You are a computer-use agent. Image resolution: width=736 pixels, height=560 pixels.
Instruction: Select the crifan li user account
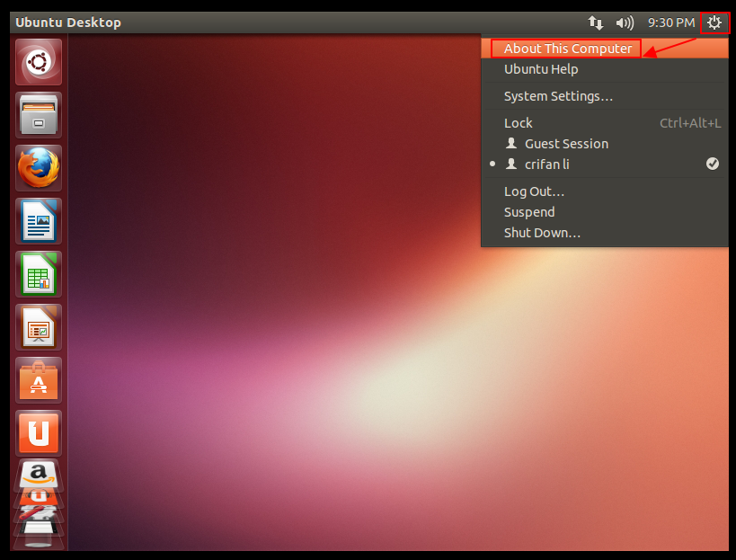(x=605, y=164)
